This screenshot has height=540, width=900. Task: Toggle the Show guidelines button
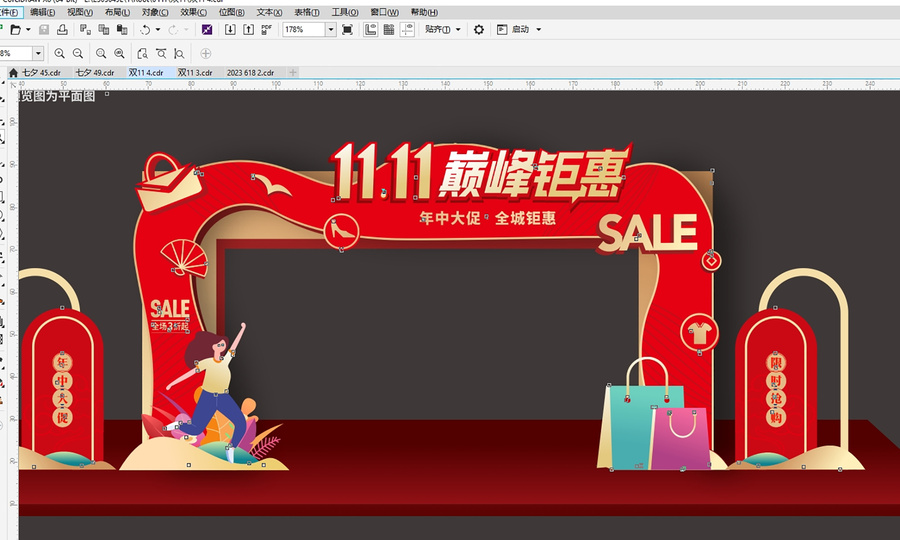click(407, 29)
